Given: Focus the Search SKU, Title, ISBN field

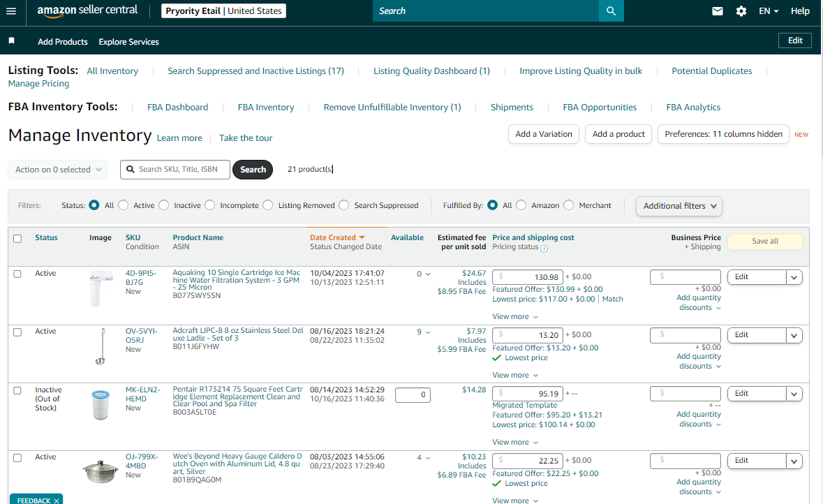Looking at the screenshot, I should point(175,170).
